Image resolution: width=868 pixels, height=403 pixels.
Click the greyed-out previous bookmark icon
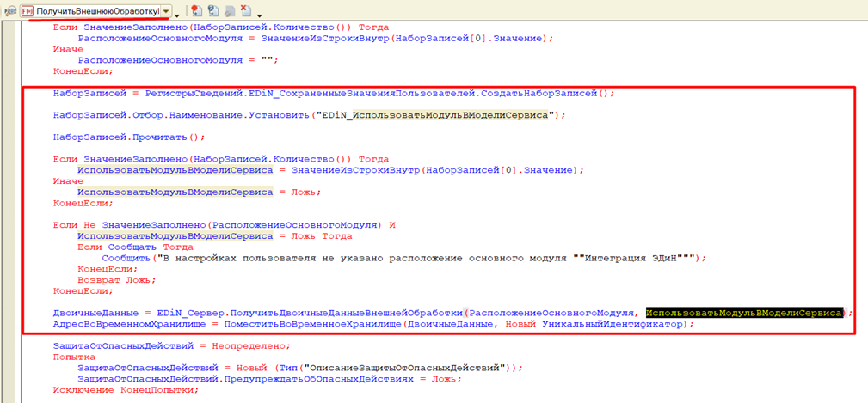[230, 11]
